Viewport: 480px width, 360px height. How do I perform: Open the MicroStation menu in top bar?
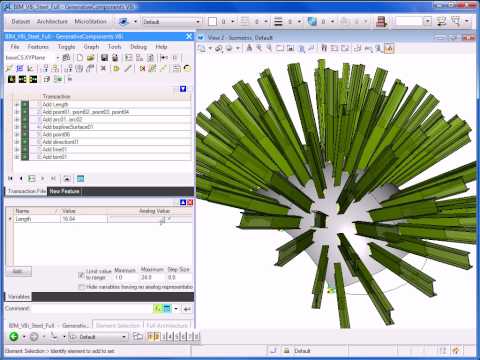(90, 21)
